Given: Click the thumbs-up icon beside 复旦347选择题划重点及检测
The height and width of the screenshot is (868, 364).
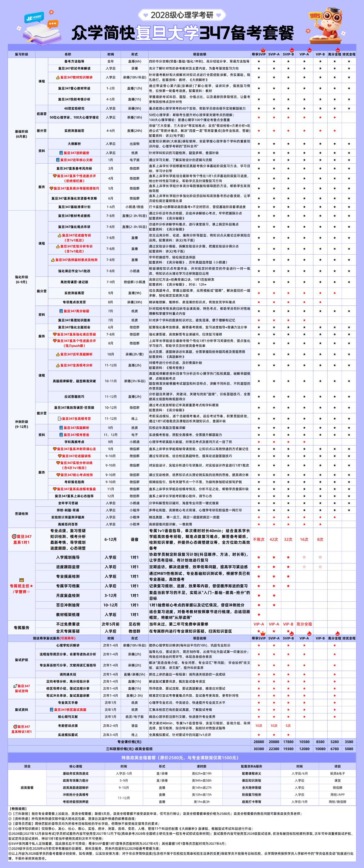Looking at the screenshot, I should click(52, 260).
